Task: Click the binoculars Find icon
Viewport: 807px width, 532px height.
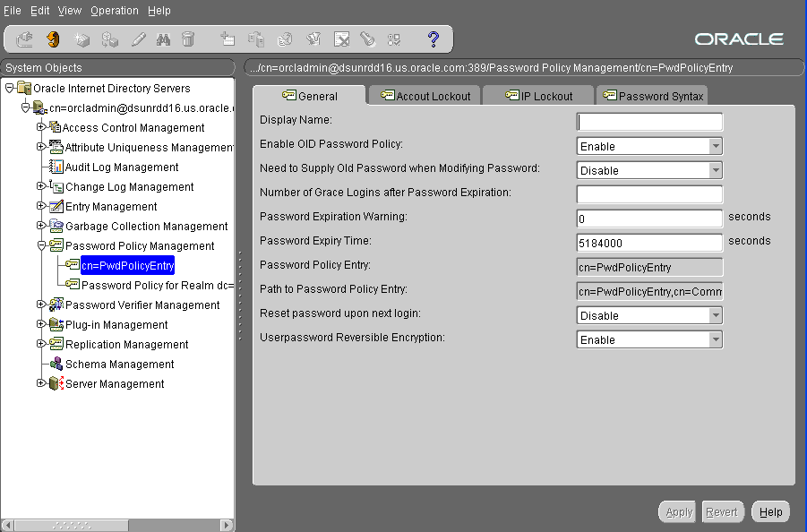Action: [x=163, y=39]
